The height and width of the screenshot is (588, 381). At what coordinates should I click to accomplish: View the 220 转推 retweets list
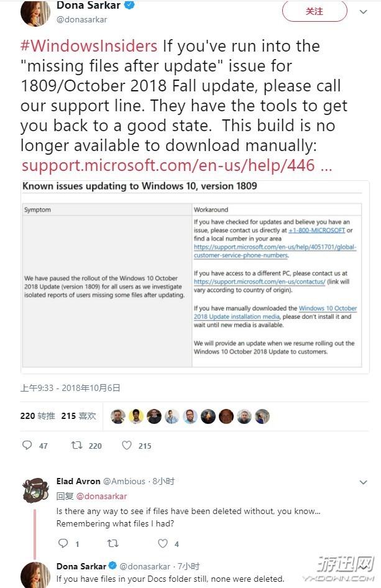pos(37,416)
